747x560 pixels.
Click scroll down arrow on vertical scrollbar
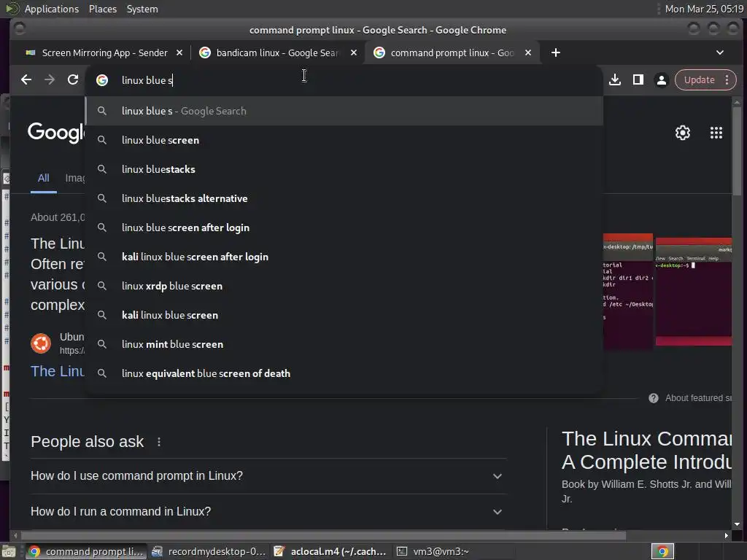tap(737, 524)
